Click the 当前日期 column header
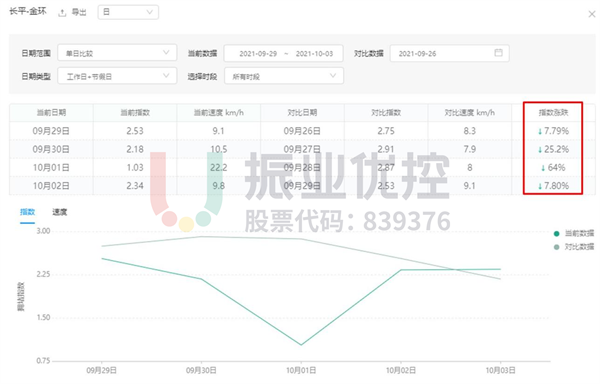Screen dimensions: 600x384 click(x=51, y=112)
